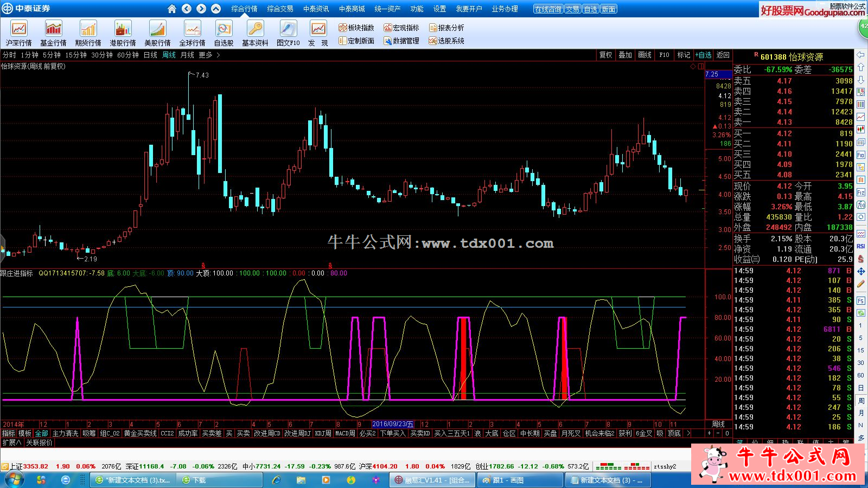Toggle 画线 drawing tool
Viewport: 868px width, 488px height.
pyautogui.click(x=644, y=55)
